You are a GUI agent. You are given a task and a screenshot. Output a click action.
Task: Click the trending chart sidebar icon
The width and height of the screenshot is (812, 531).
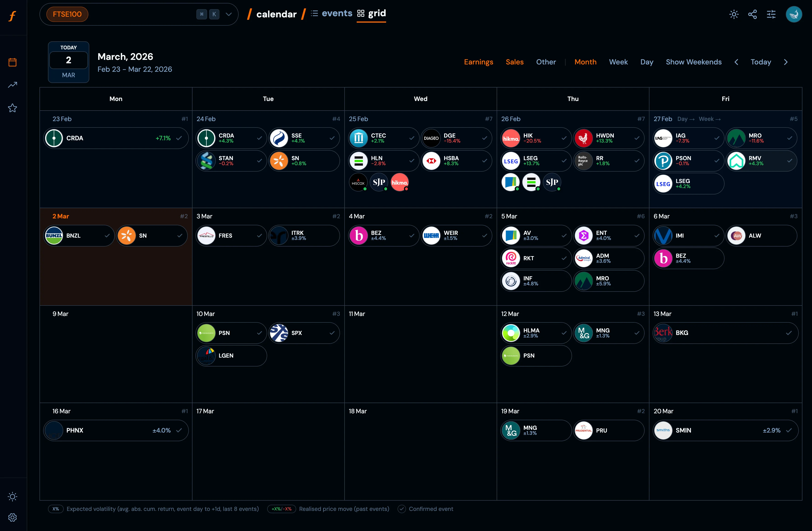coord(13,85)
